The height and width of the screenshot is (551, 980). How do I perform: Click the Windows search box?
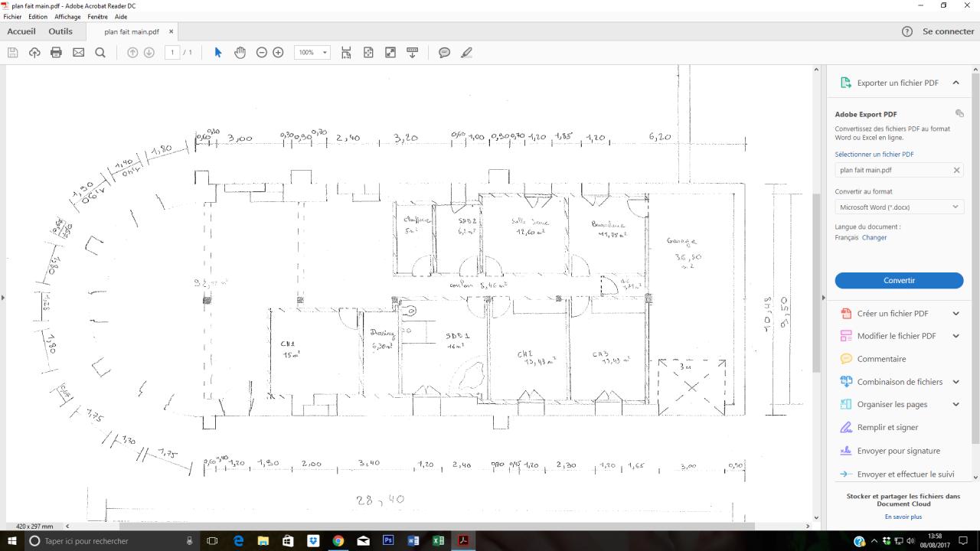pos(113,540)
